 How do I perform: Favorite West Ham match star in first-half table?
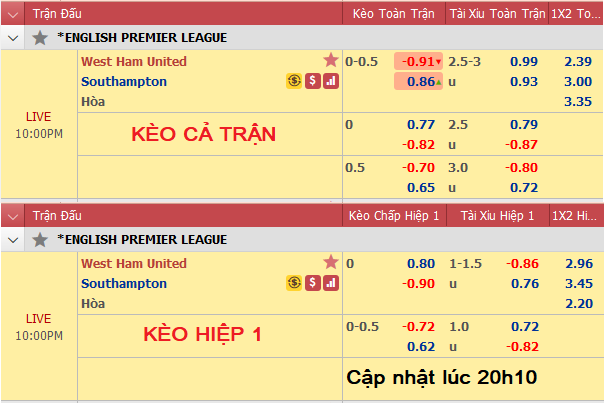[x=331, y=262]
